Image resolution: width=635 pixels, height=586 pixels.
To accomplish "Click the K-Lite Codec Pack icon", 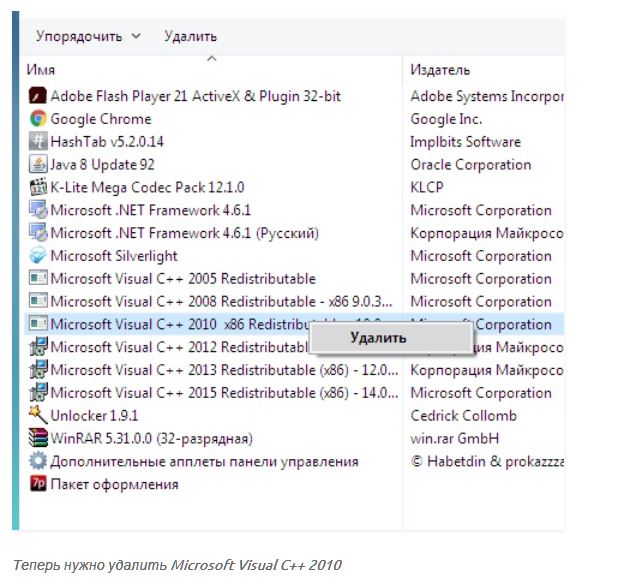I will pos(38,187).
